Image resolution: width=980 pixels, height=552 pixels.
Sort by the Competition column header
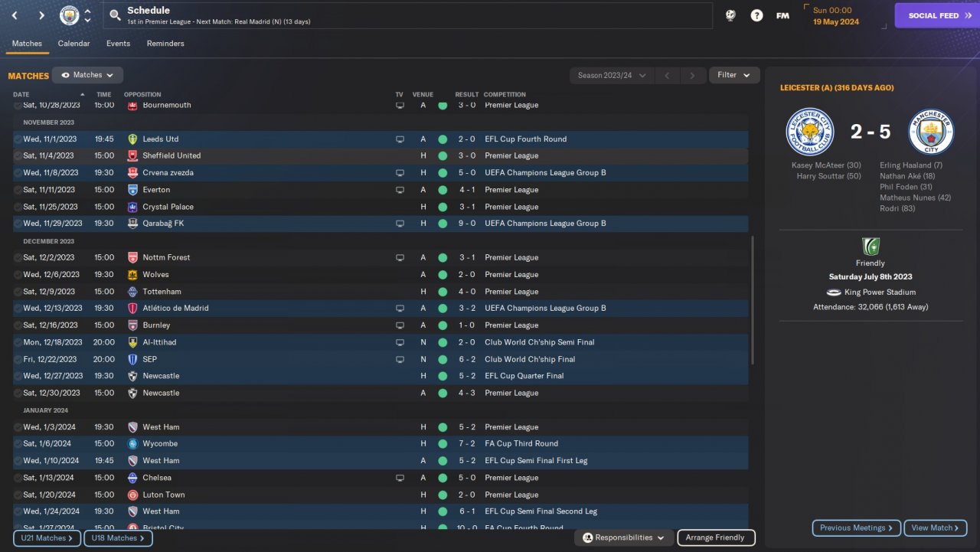pos(505,95)
